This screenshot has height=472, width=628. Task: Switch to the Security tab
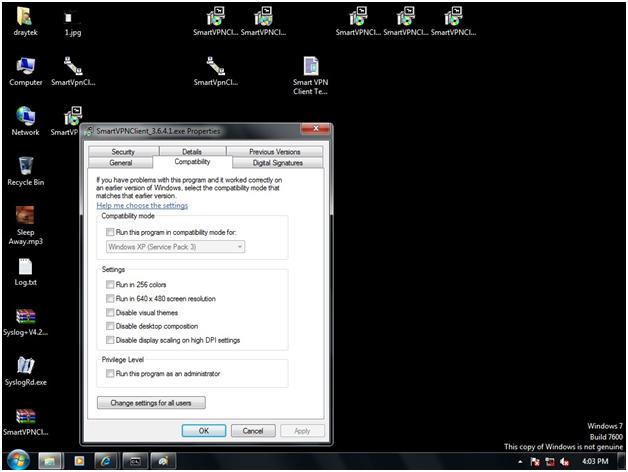point(123,151)
